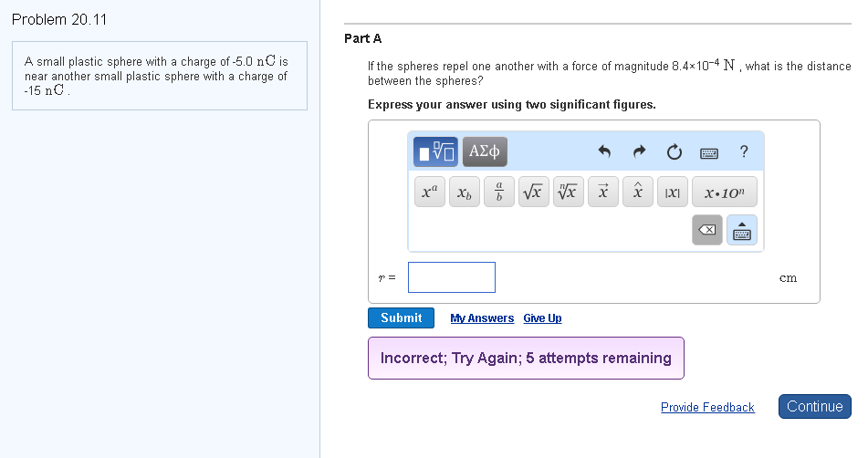Click the r answer input field
Viewport: 868px width, 458px height.
[452, 277]
